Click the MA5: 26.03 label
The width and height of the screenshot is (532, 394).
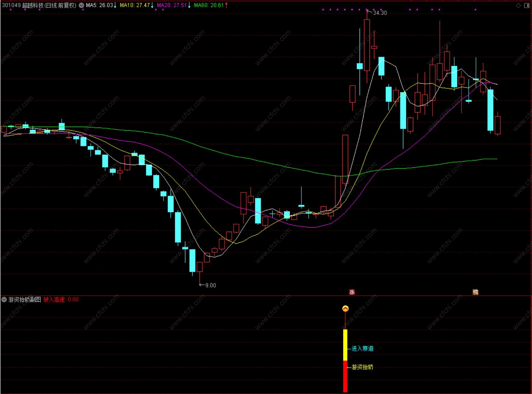[x=99, y=5]
